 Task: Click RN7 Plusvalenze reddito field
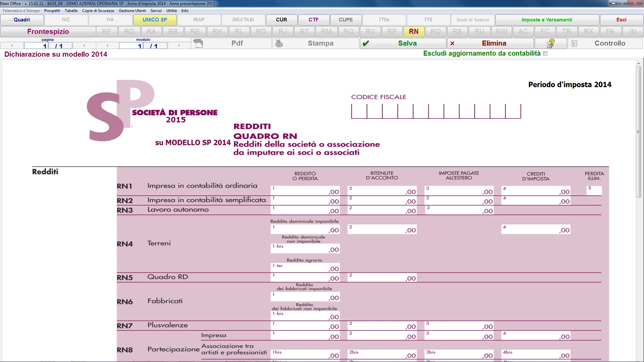[305, 326]
